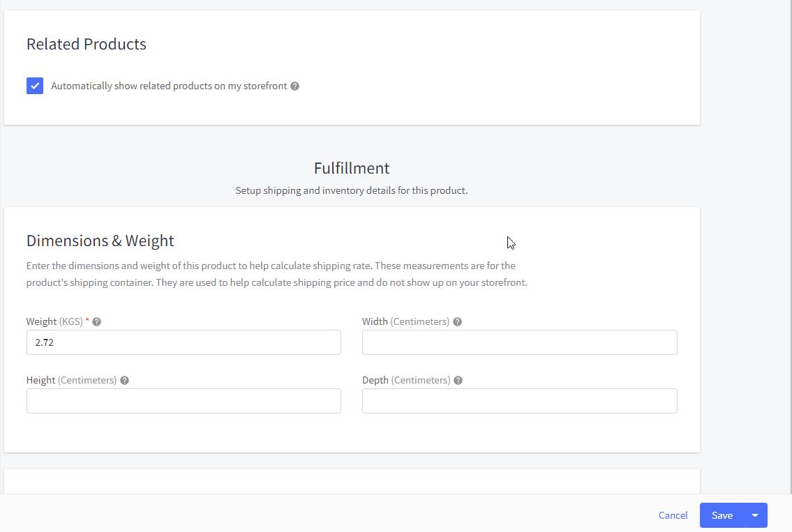Select the Fulfillment section heading
Image resolution: width=792 pixels, height=532 pixels.
[352, 168]
